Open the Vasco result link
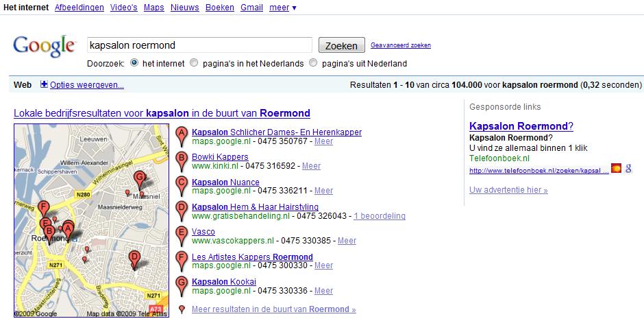Viewport: 644px width, 321px height. coord(203,232)
